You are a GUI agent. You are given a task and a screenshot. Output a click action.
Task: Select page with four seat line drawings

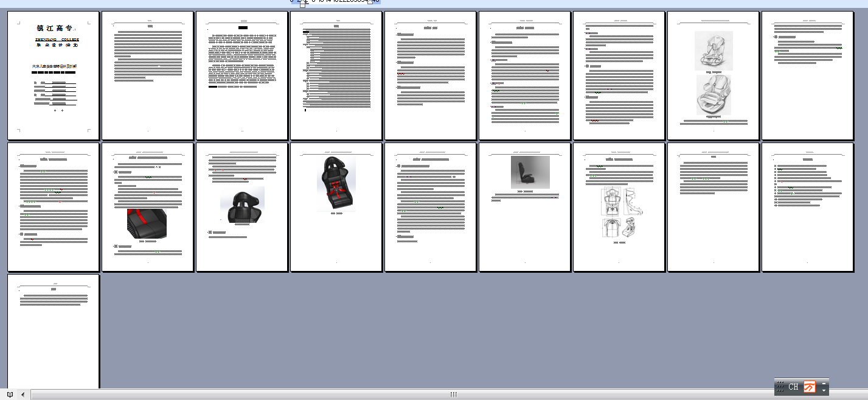619,207
